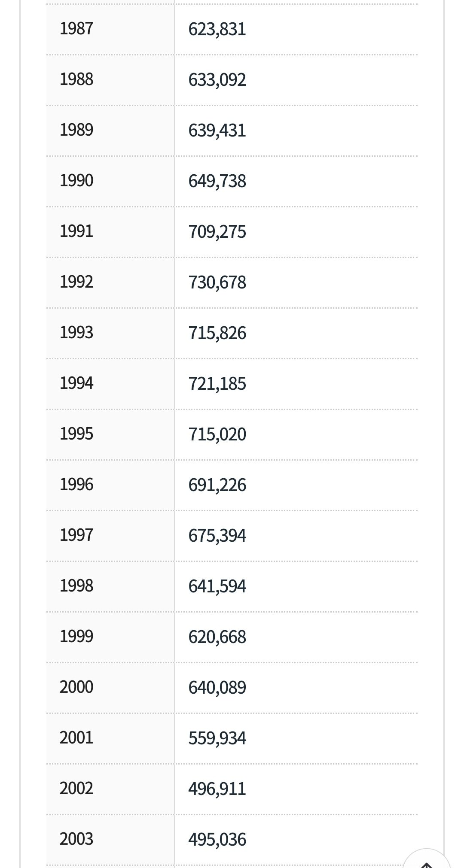Select the value 623,831
Screen dimensions: 464x868
pos(217,29)
